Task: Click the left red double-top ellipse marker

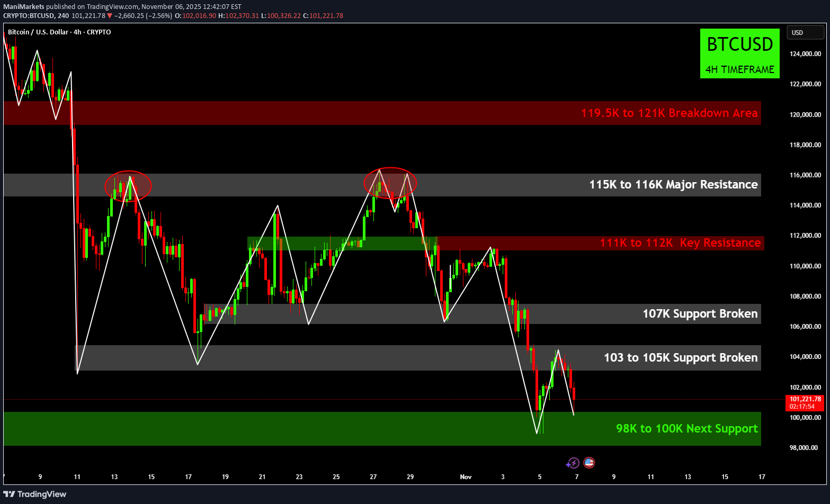Action: point(128,185)
